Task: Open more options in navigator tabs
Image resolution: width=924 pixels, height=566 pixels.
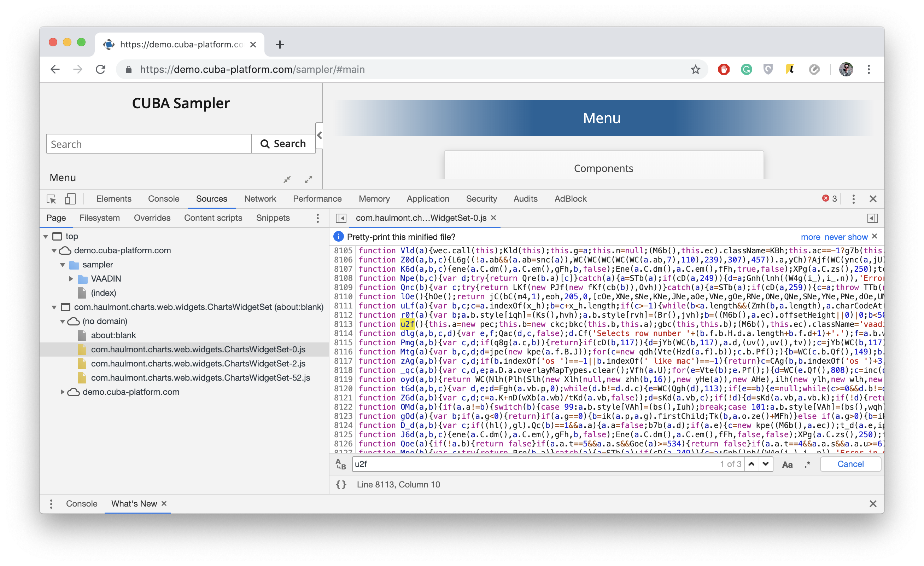Action: click(318, 218)
